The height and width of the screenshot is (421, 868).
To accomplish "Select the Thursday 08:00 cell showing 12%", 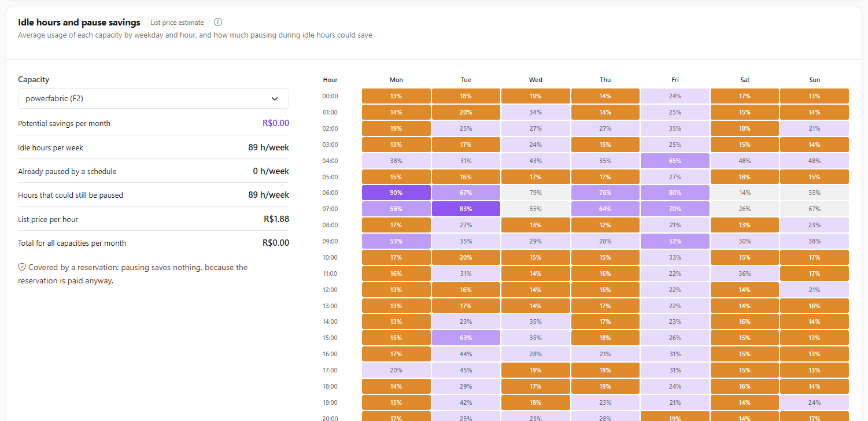I will (605, 225).
